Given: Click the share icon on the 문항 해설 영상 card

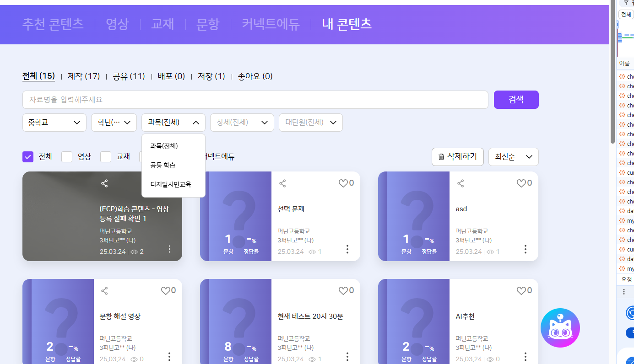Looking at the screenshot, I should pos(104,291).
